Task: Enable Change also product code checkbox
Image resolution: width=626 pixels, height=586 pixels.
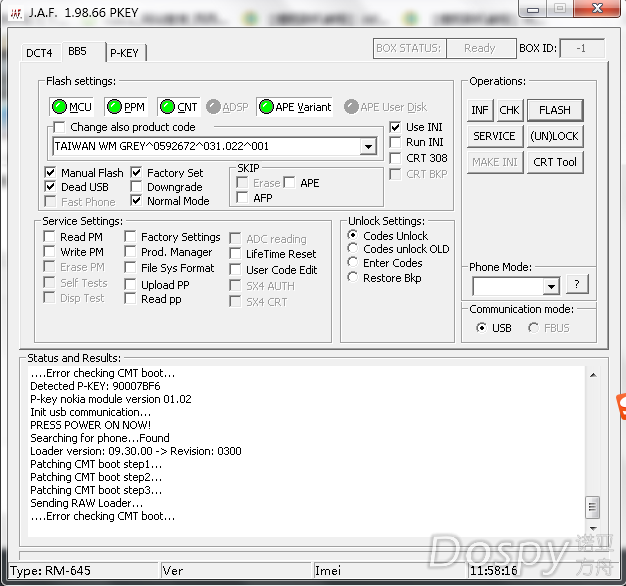Action: pos(59,127)
